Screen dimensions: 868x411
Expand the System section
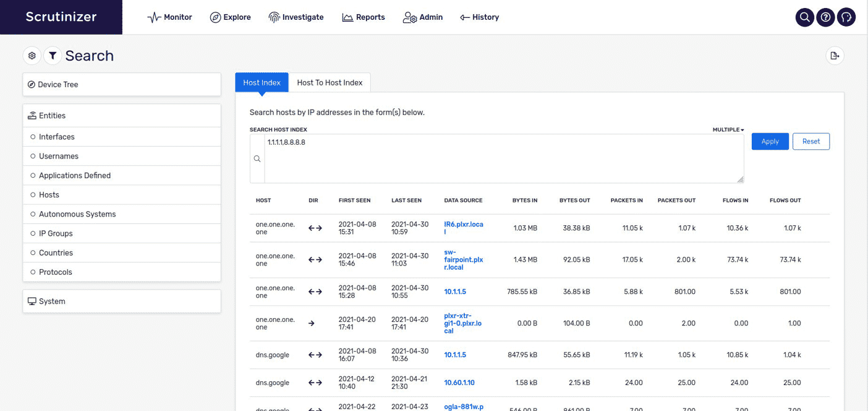[122, 301]
